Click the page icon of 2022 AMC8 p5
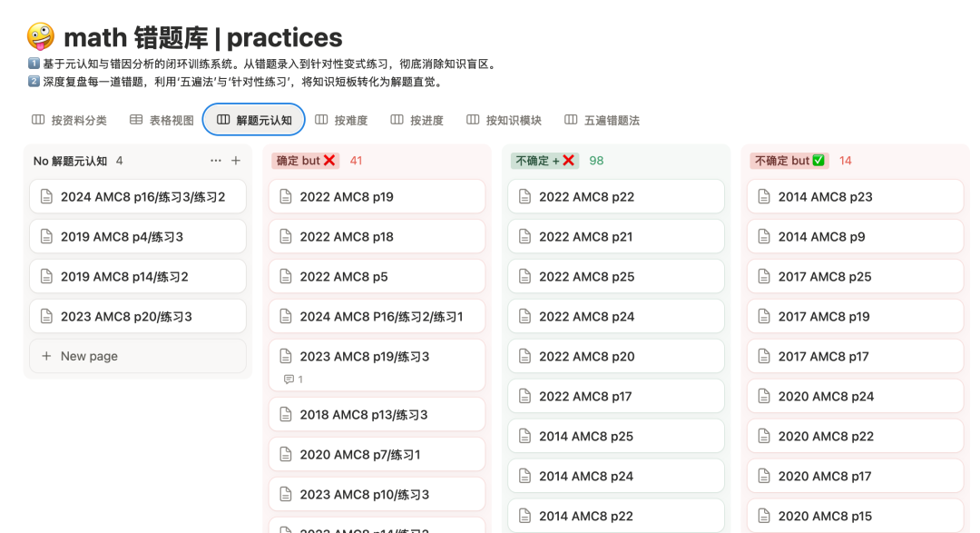Screen dimensions: 980x533 coord(286,277)
